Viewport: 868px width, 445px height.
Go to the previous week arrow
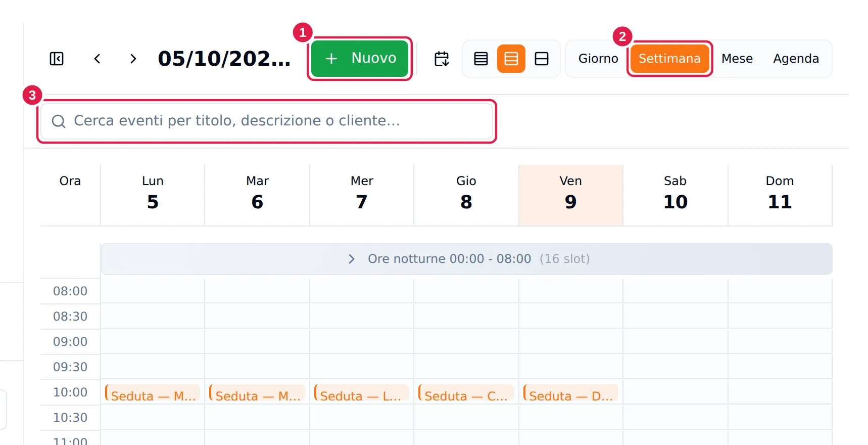coord(98,59)
